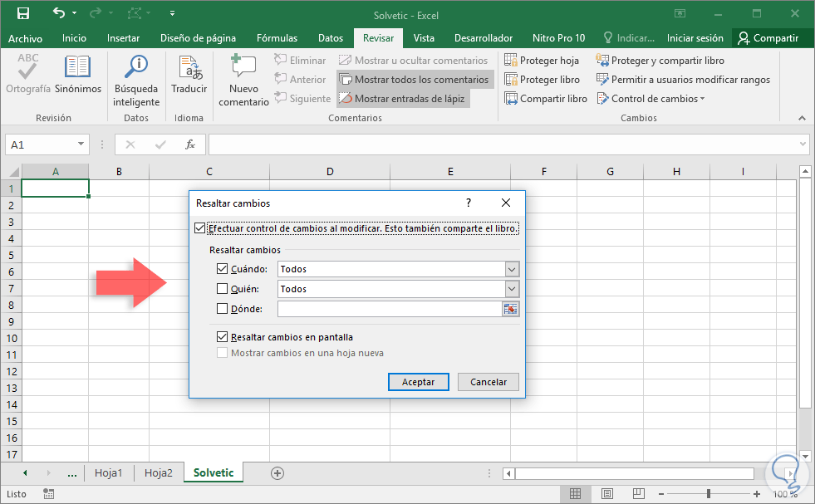Expand the Cuándo dropdown list

[512, 269]
